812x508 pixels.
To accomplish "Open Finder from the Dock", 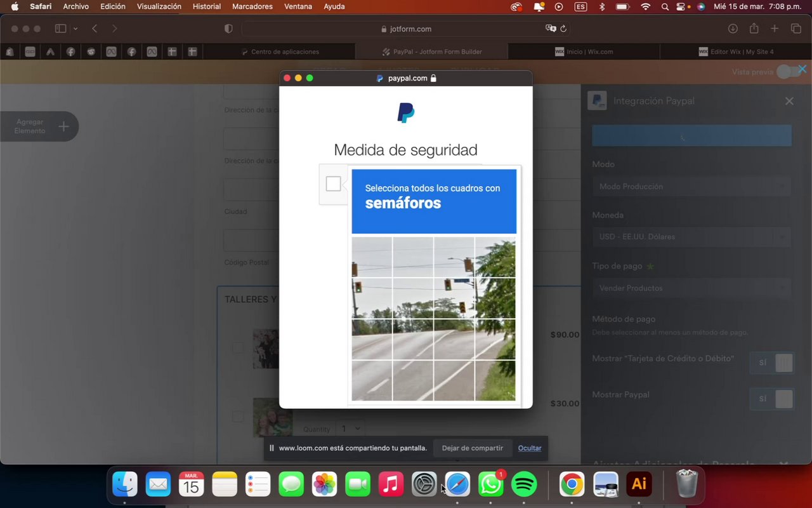I will point(125,485).
